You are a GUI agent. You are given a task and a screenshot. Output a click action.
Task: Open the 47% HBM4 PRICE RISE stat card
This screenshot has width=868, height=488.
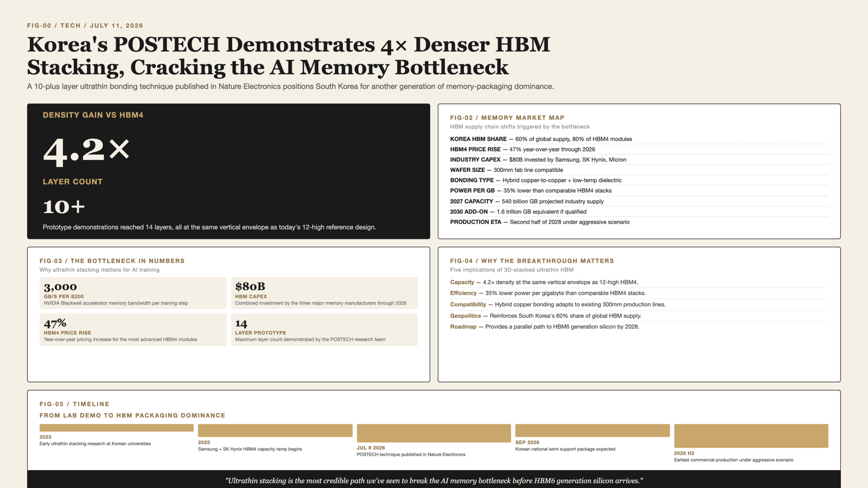click(x=133, y=330)
